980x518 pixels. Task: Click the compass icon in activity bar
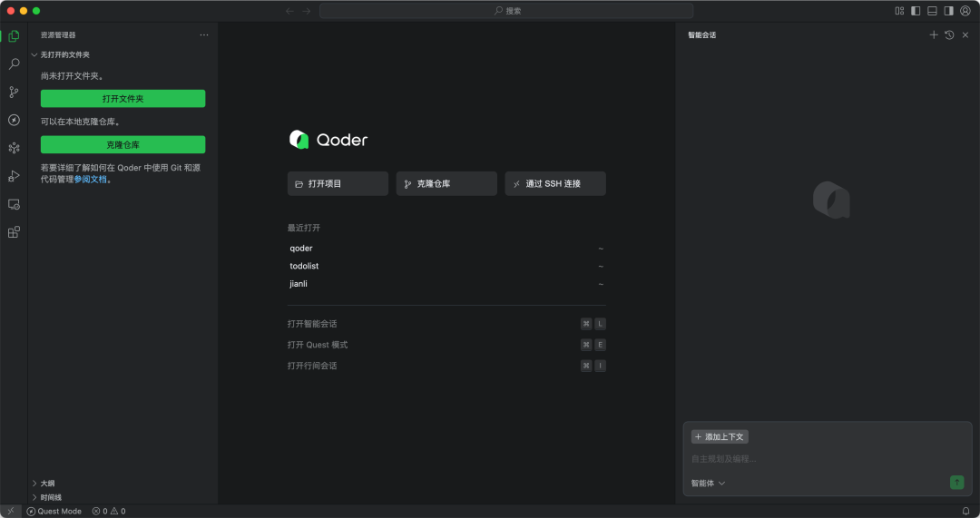(x=14, y=120)
